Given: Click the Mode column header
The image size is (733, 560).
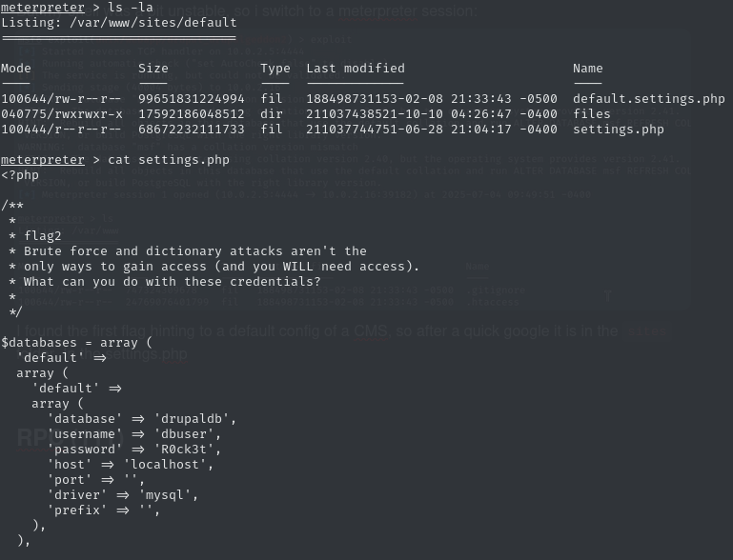Looking at the screenshot, I should click(16, 69).
